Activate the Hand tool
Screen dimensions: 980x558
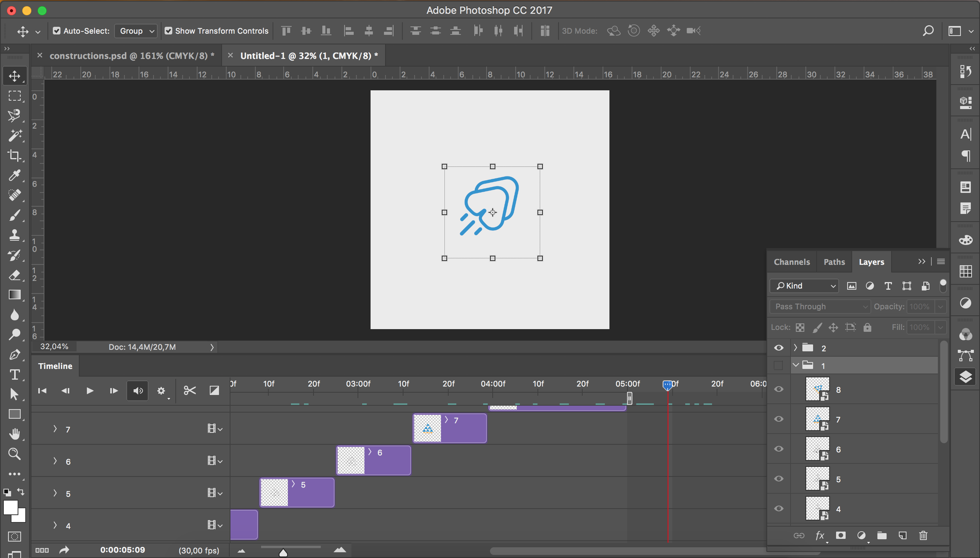pyautogui.click(x=15, y=434)
